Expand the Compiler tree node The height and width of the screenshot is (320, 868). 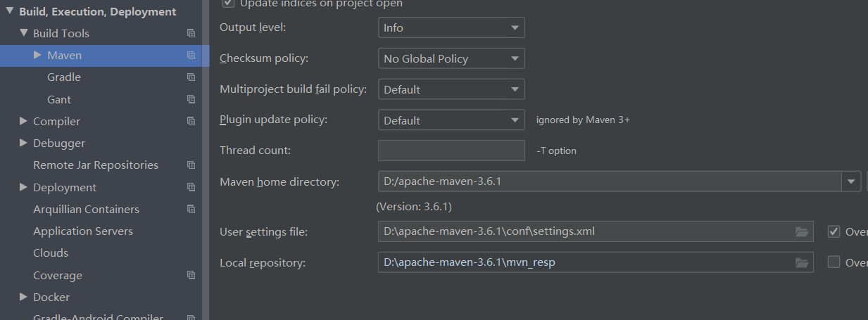(x=24, y=121)
